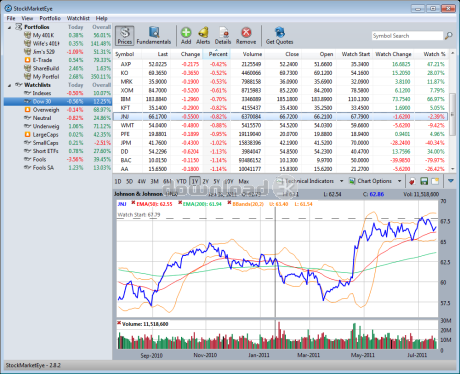Select the WMT row in the table
460x374 pixels.
281,125
